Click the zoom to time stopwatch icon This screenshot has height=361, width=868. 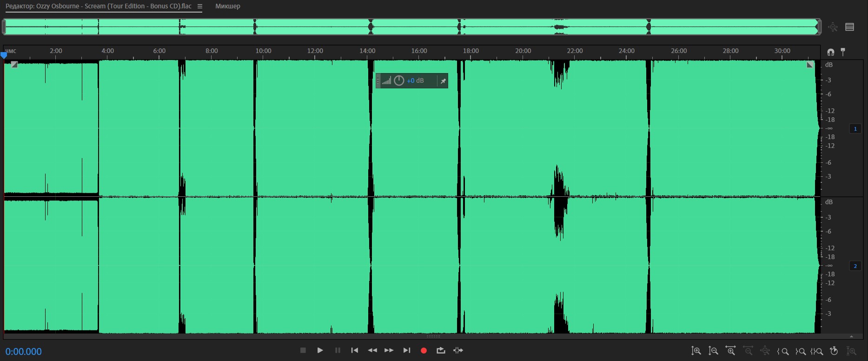[x=834, y=351]
